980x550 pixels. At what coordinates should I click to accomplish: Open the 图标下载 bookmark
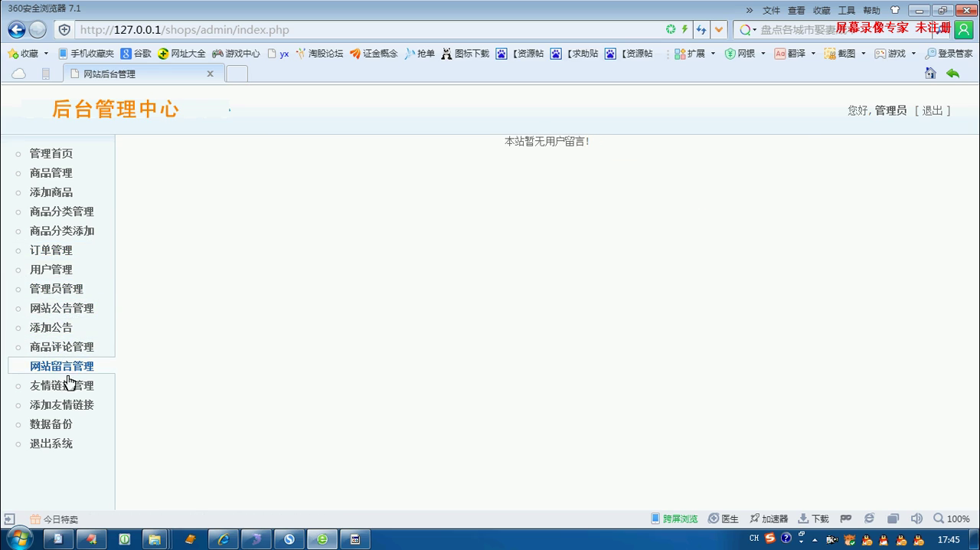465,54
